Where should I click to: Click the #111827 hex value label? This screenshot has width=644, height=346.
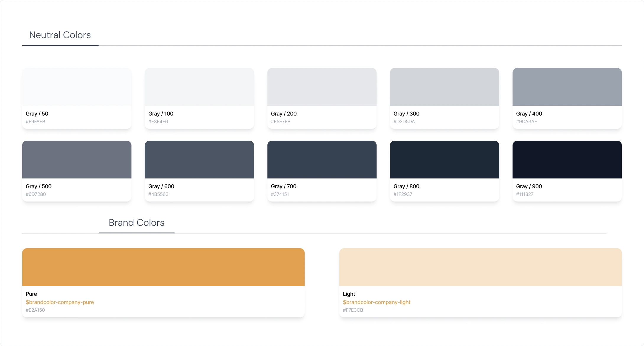click(525, 194)
